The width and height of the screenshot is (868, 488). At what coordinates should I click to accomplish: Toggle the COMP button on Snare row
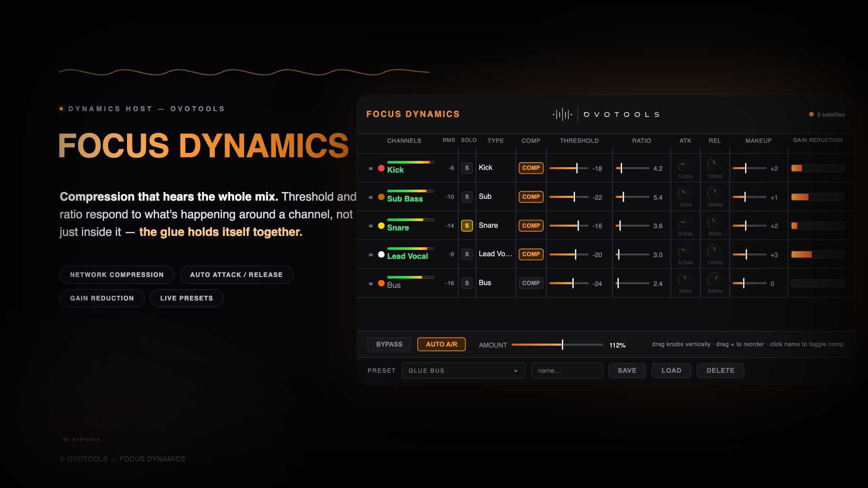[531, 225]
